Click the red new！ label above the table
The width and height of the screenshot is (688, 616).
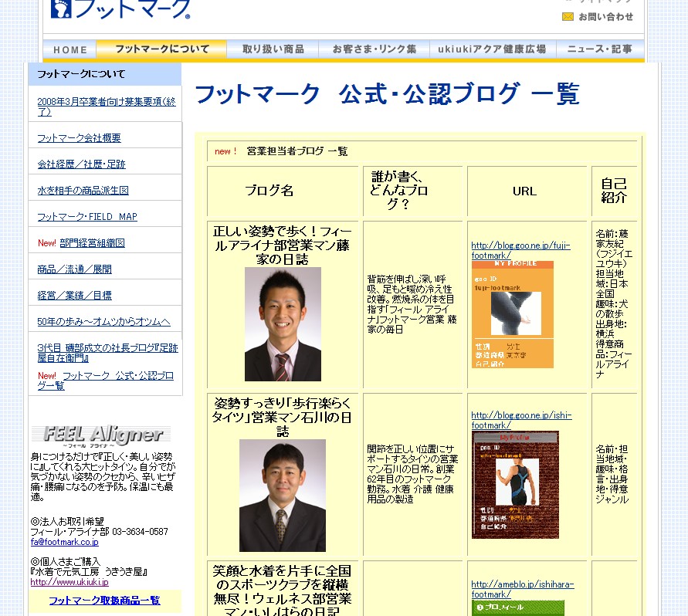click(225, 151)
